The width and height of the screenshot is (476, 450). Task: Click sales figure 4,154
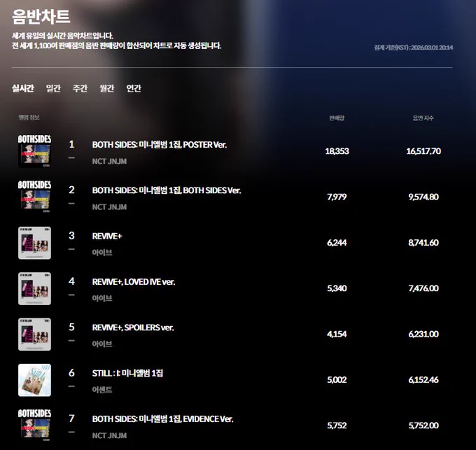(x=337, y=334)
